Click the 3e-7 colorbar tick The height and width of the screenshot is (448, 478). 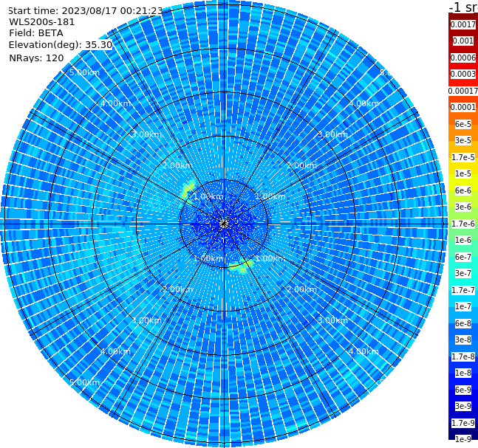coord(463,273)
